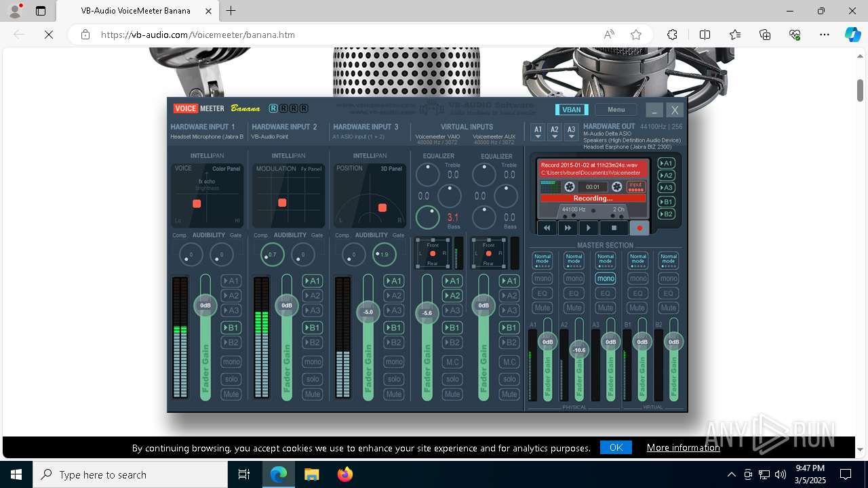Screen dimensions: 868x488
Task: Toggle mono on Hardware Input 3 strip
Action: pos(394,362)
